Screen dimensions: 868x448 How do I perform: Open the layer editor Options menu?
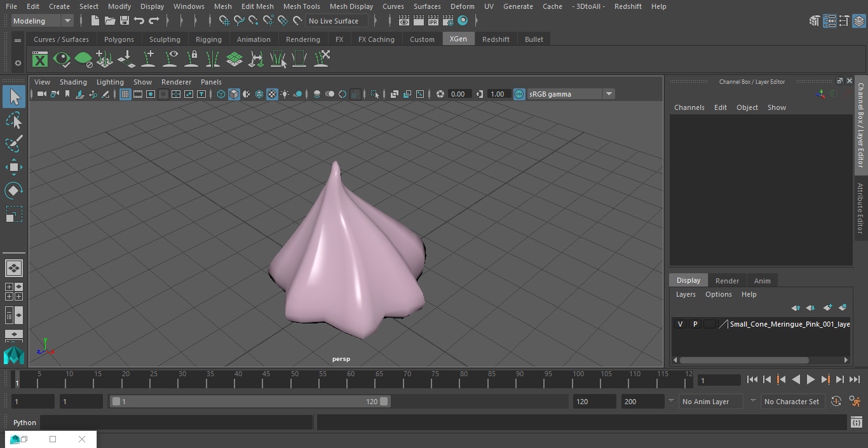pos(719,294)
